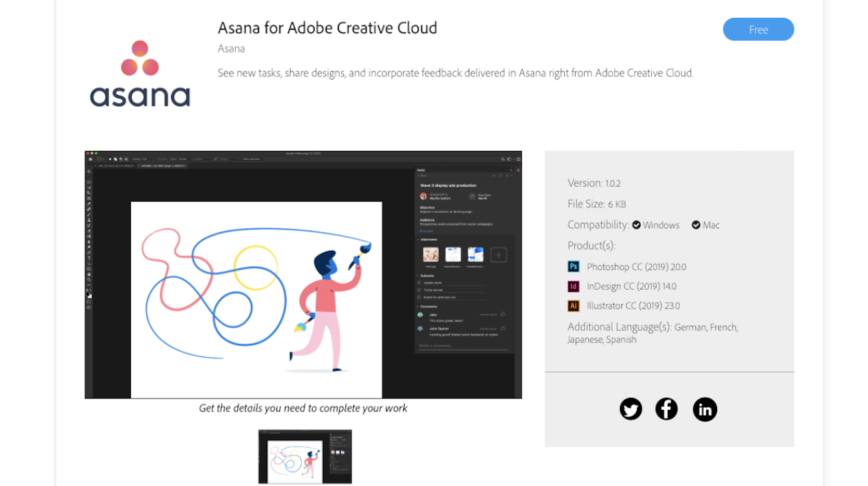Click the 'File Size: 6 KB' text

[597, 204]
